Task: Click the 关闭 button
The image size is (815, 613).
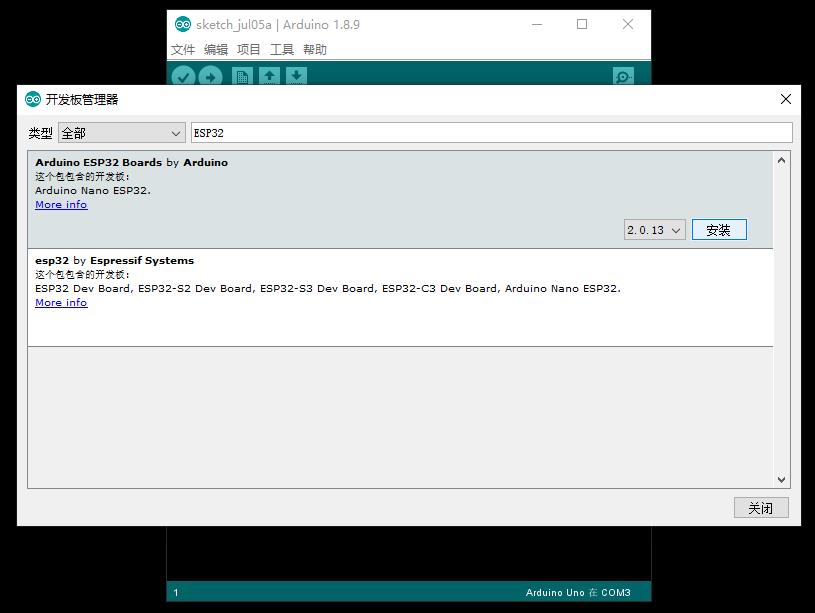Action: click(x=761, y=508)
